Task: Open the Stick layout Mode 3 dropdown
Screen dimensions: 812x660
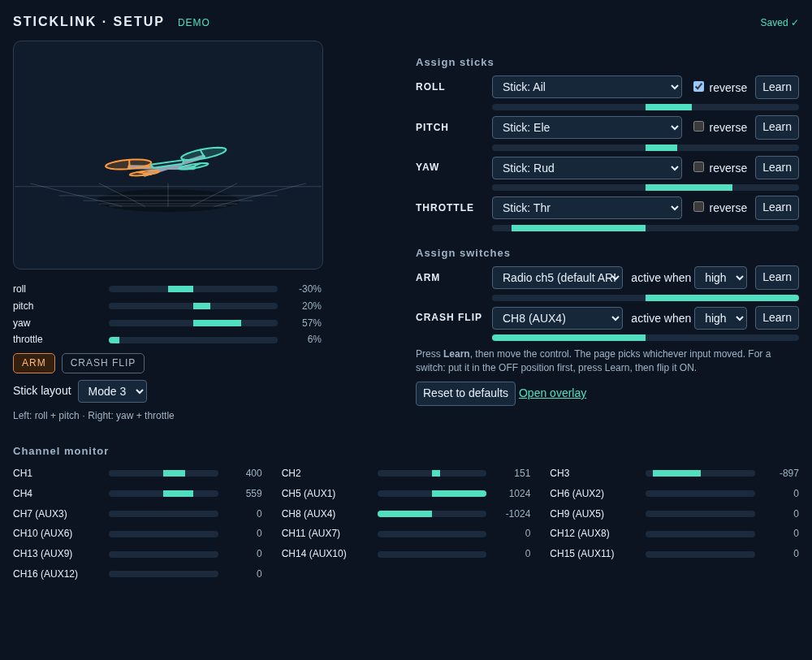Action: tap(112, 391)
